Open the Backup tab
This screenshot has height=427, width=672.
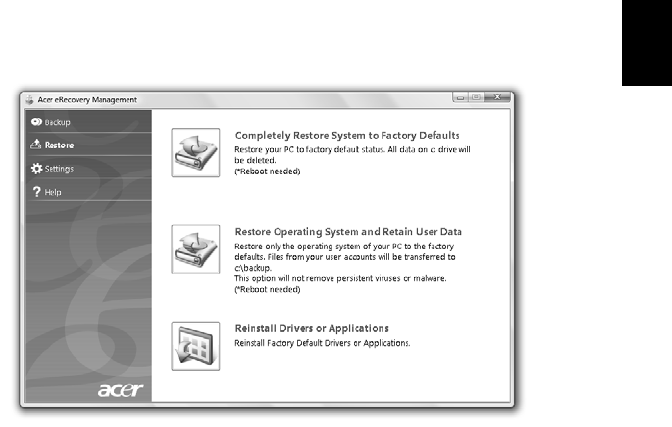click(88, 122)
